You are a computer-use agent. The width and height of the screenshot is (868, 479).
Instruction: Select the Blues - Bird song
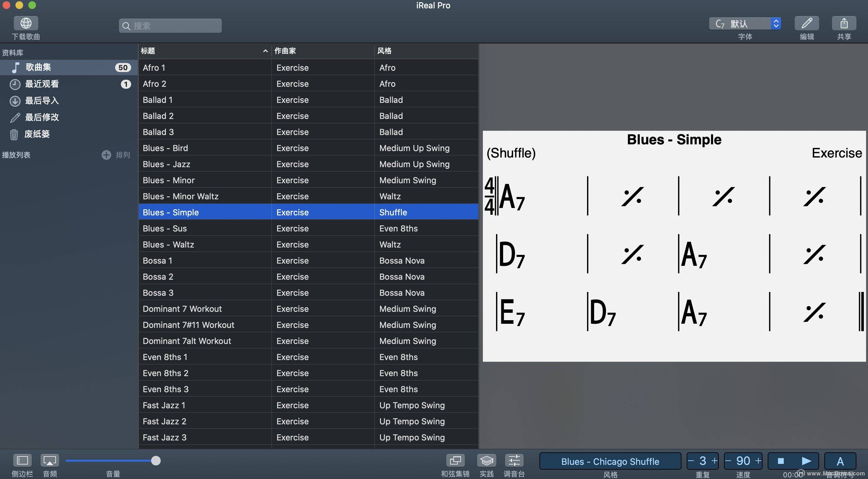(x=308, y=148)
